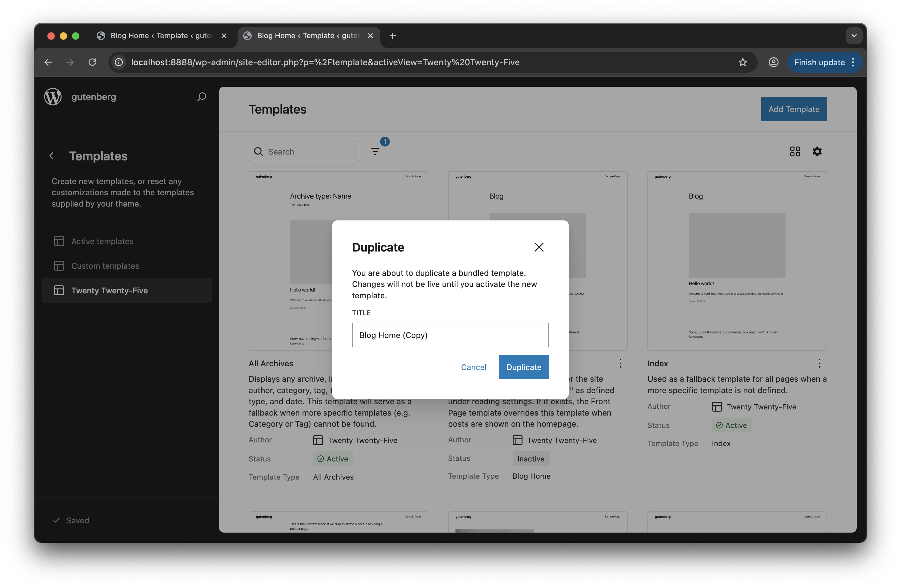Click the Inactive status badge for Blog Home
Screen dimensions: 901x588
(531, 458)
